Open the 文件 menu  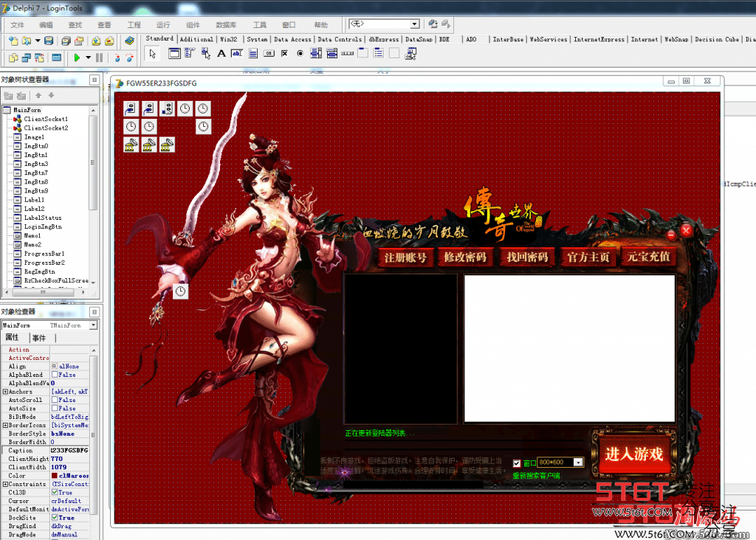[x=18, y=25]
